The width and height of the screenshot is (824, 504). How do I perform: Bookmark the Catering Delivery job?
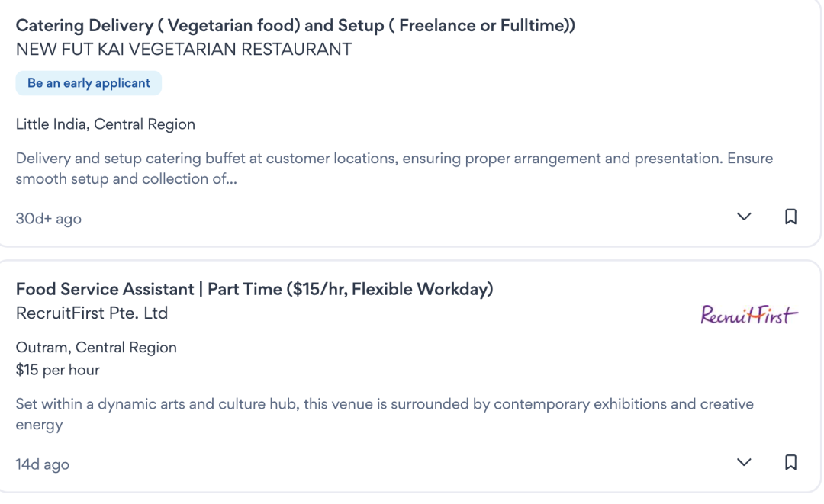tap(791, 217)
